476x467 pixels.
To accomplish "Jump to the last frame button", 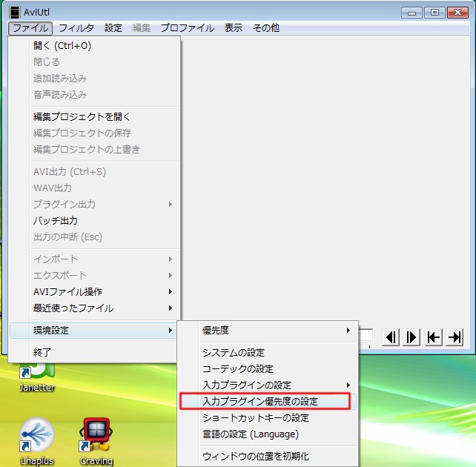I will point(454,337).
